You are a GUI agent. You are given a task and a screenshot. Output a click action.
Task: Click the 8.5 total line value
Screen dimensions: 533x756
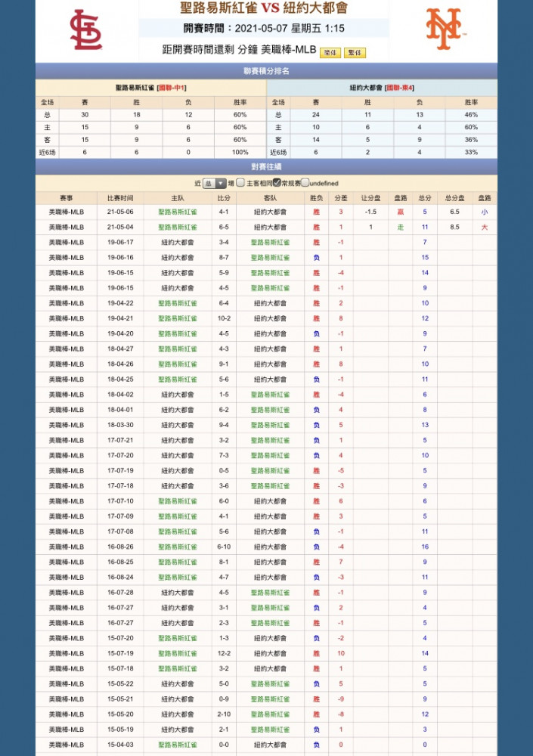point(455,227)
